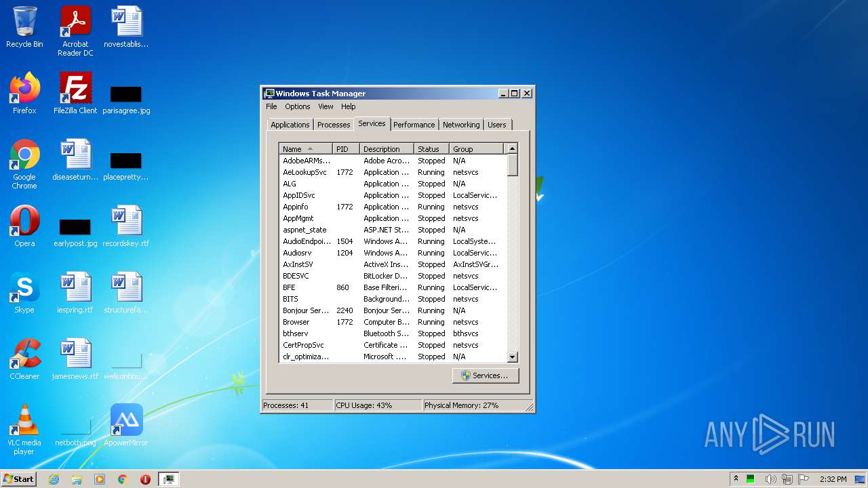Open the Options menu
This screenshot has height=488, width=868.
point(297,106)
